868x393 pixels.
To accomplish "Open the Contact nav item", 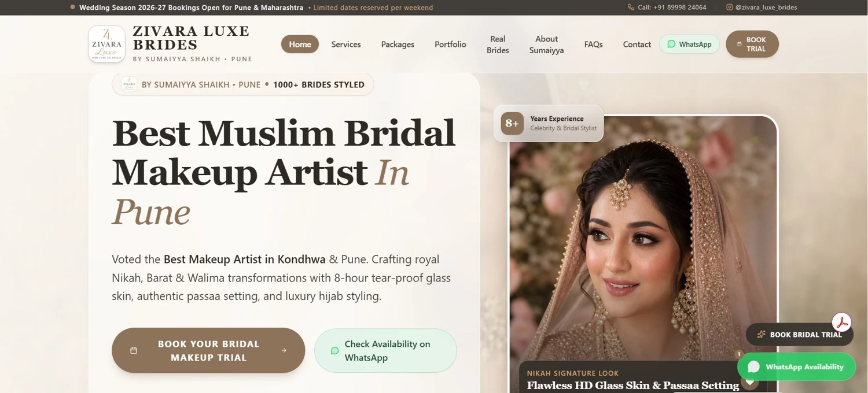I will 637,44.
